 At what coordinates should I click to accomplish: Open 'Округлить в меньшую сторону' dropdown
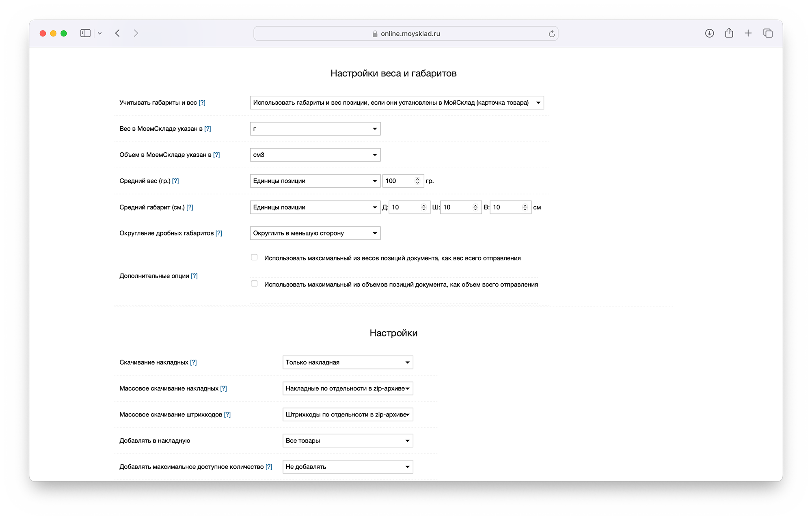click(x=315, y=233)
